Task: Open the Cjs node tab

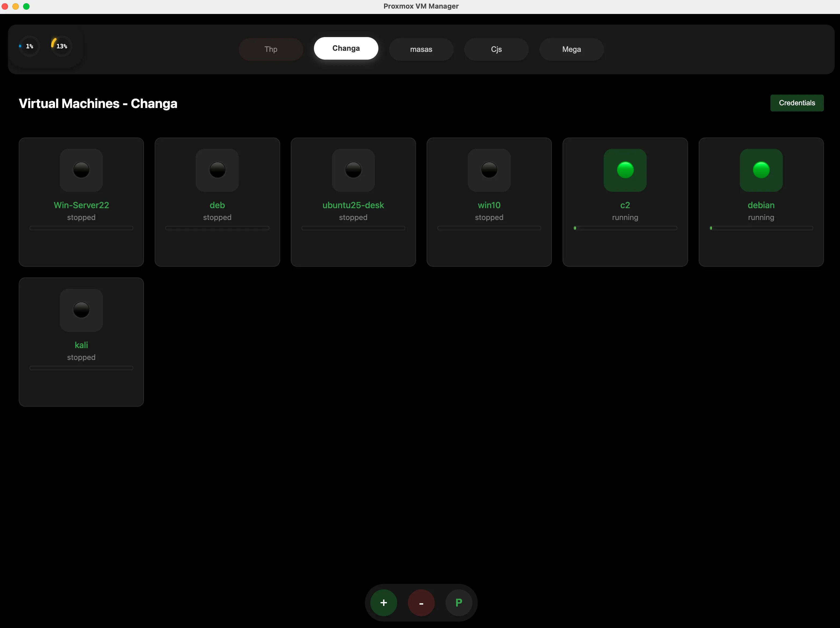Action: click(496, 49)
